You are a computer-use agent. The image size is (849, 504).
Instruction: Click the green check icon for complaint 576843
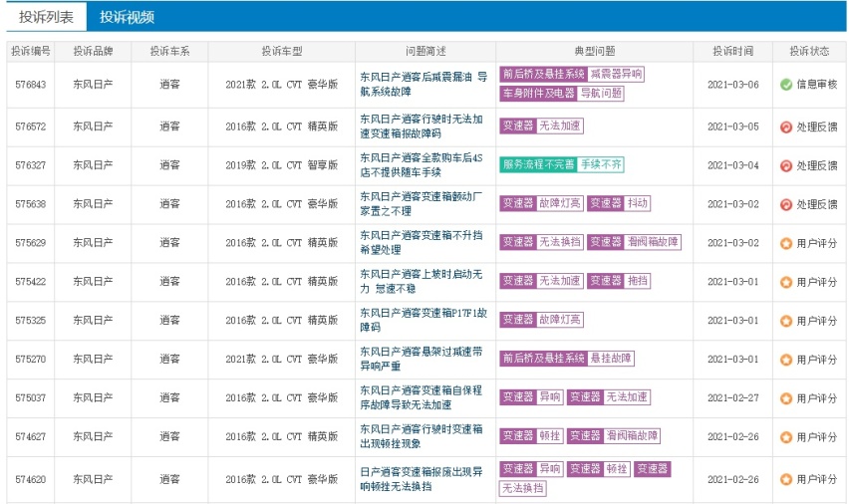coord(786,85)
